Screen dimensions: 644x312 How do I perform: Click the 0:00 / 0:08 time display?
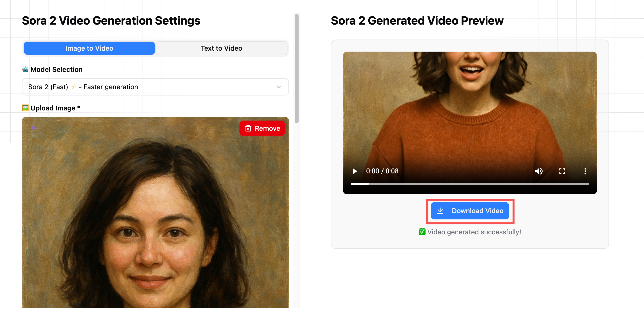(382, 171)
